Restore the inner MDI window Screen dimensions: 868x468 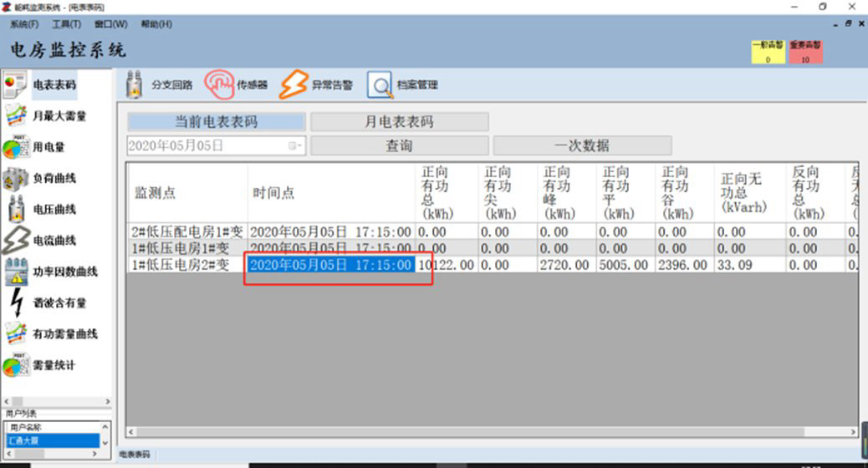pyautogui.click(x=848, y=23)
